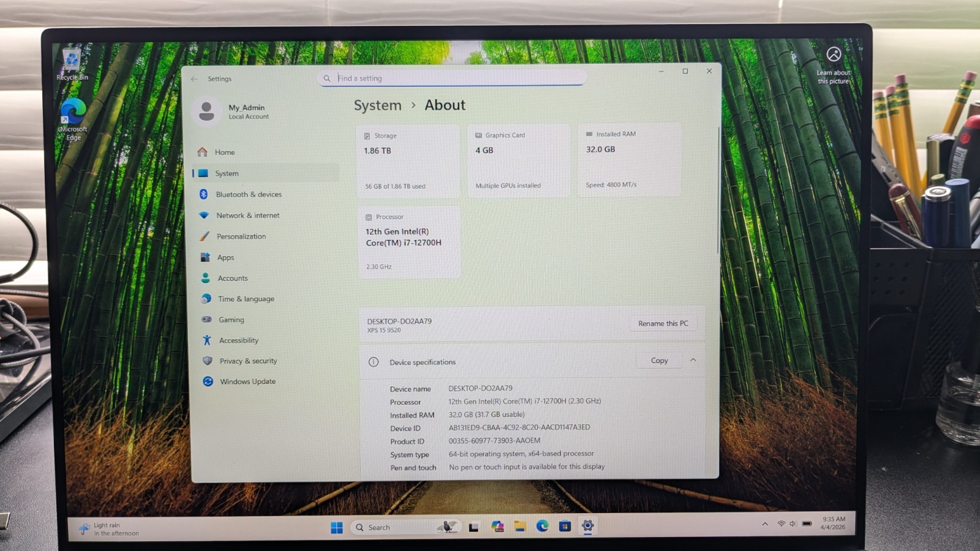Screen dimensions: 980x551
Task: Click the battery tray icon
Action: pyautogui.click(x=807, y=523)
